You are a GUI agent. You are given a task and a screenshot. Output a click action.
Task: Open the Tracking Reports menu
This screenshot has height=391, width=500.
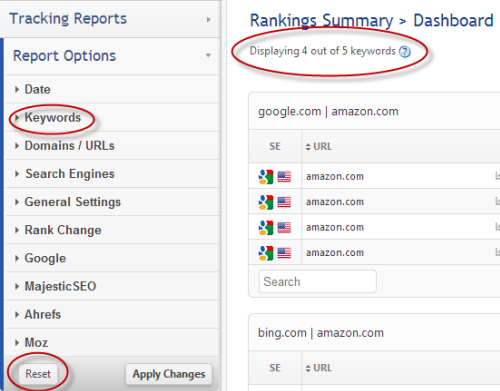point(110,19)
